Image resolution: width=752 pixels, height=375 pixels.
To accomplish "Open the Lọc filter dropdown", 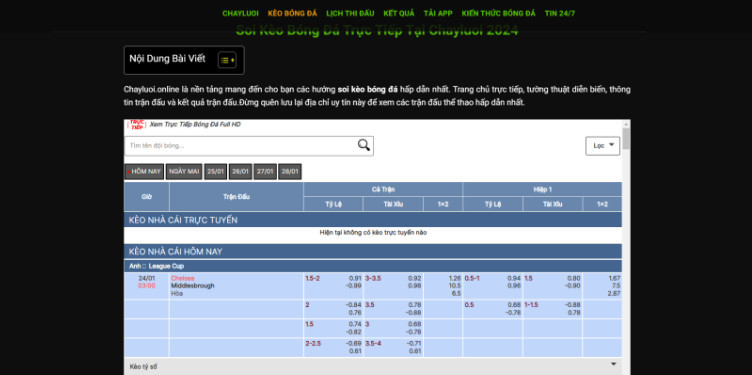I will (x=602, y=146).
